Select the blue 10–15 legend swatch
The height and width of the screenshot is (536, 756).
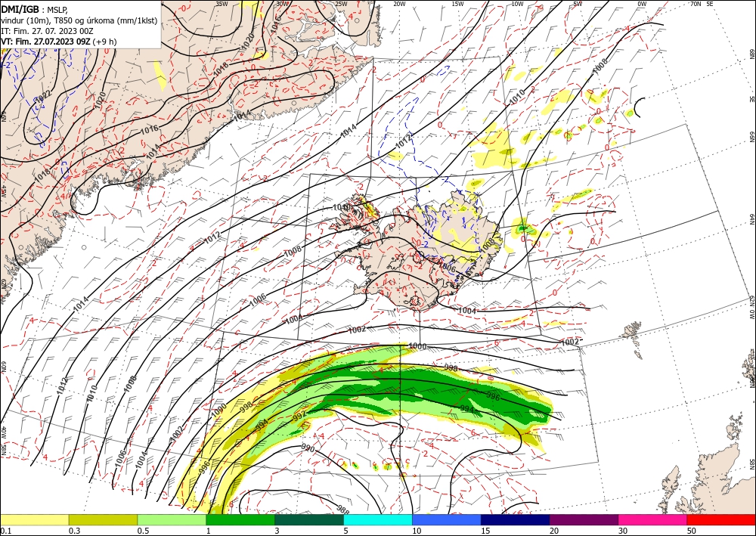(447, 519)
